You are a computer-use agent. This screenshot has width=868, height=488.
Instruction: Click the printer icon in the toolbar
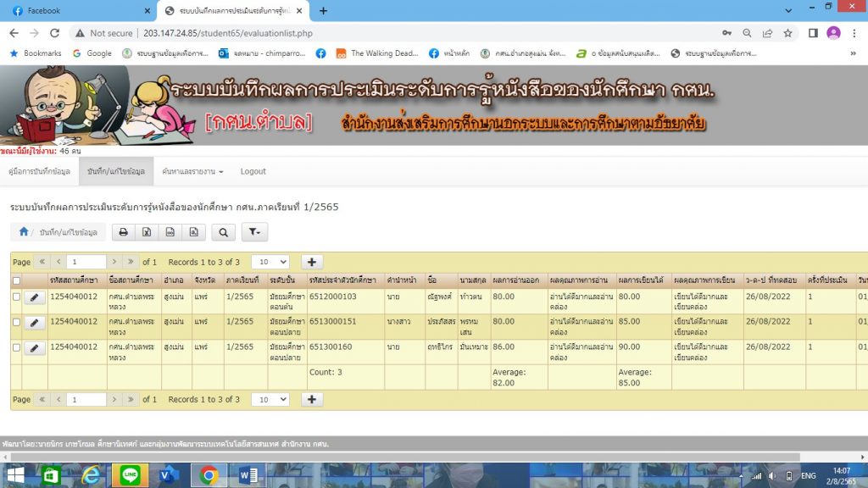(124, 232)
